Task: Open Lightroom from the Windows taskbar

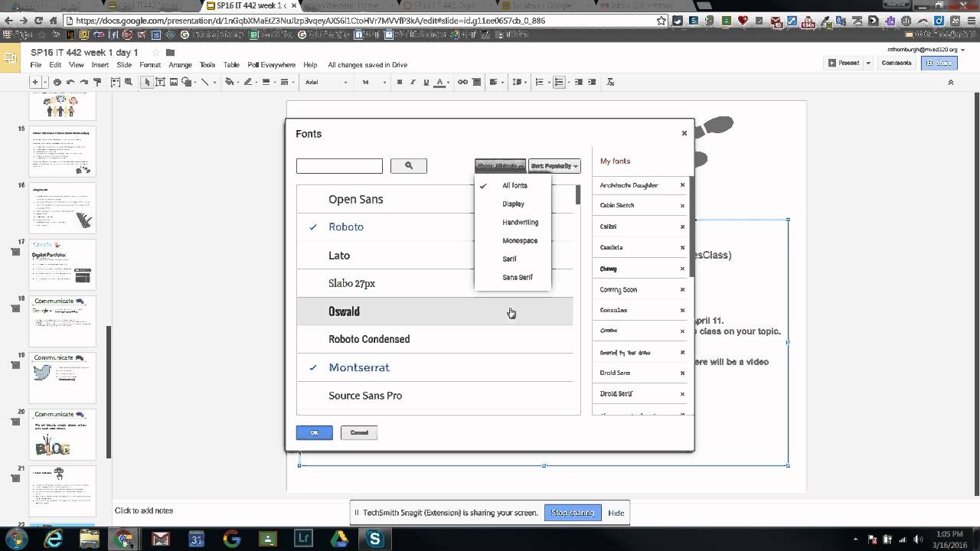Action: [303, 539]
